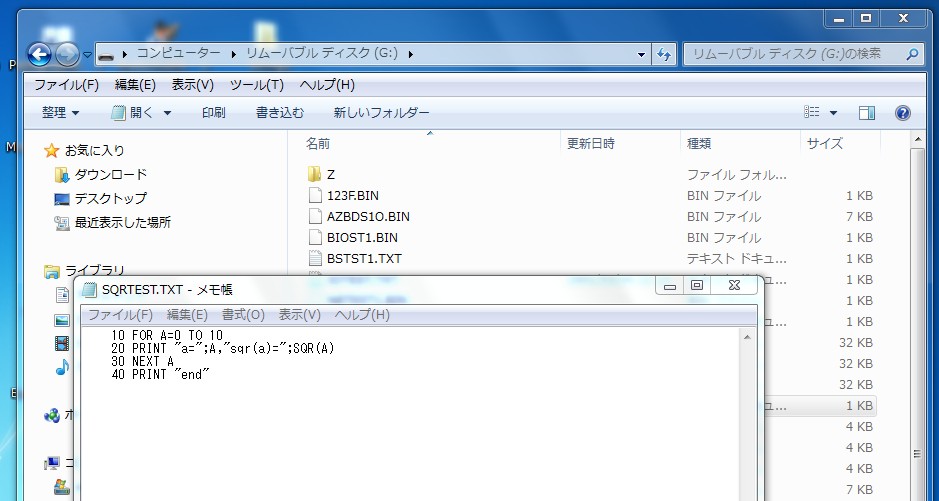Open the Explorer ツール(T) menu
This screenshot has width=939, height=501.
pyautogui.click(x=256, y=85)
